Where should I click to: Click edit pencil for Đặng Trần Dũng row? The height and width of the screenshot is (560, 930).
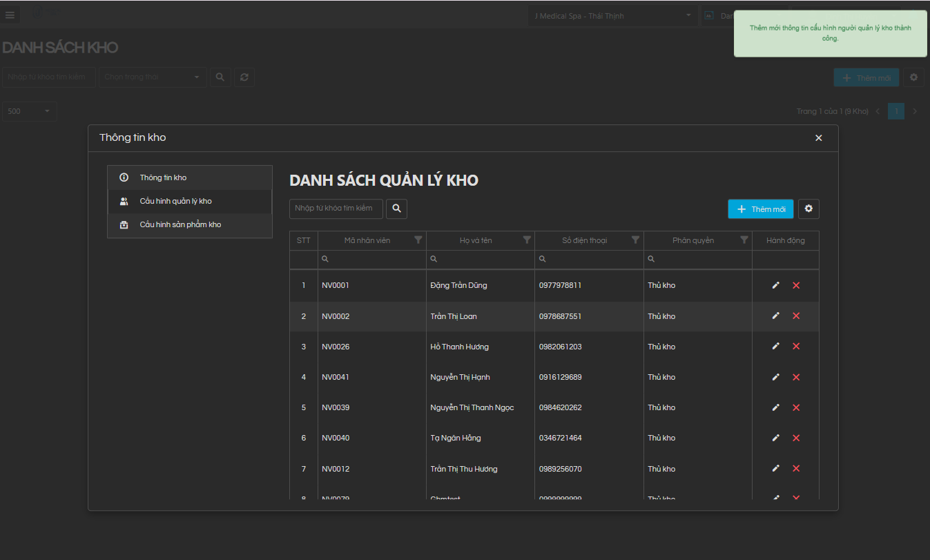[x=775, y=285]
